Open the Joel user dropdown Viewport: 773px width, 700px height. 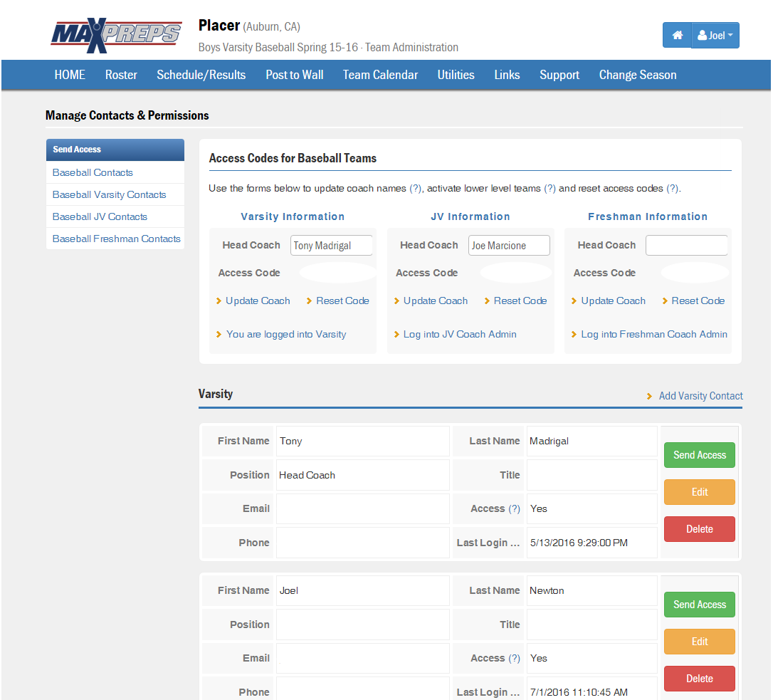coord(715,36)
